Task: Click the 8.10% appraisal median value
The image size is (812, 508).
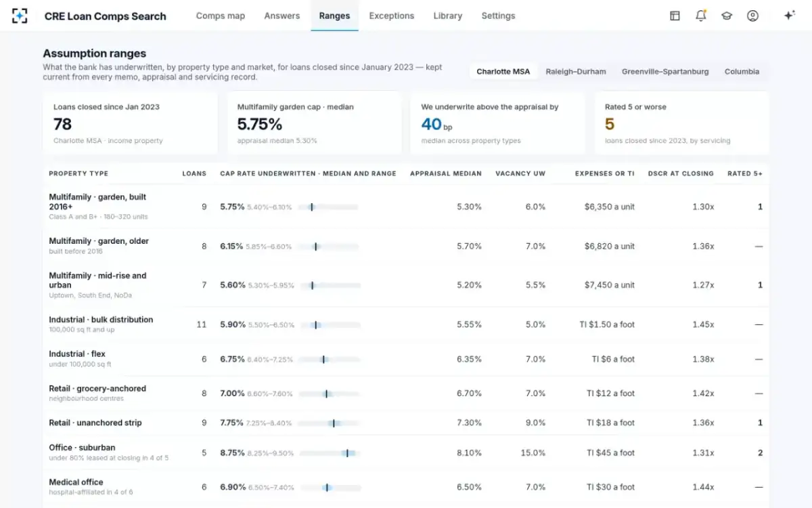Action: point(469,453)
